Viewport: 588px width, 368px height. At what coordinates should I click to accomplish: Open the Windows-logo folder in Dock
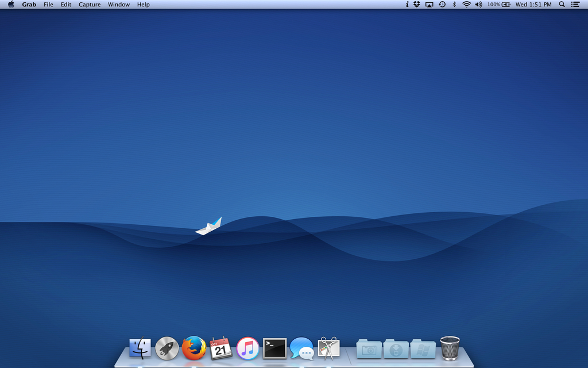pos(423,349)
